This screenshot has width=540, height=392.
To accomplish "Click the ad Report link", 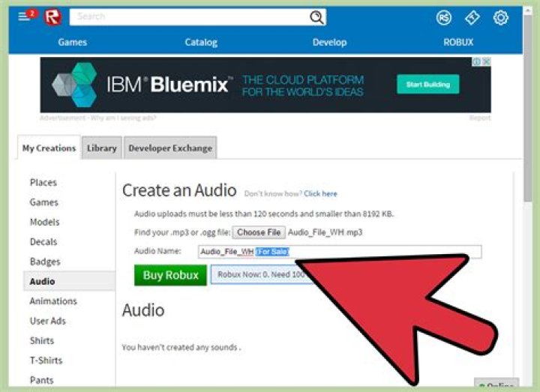I will [x=480, y=118].
